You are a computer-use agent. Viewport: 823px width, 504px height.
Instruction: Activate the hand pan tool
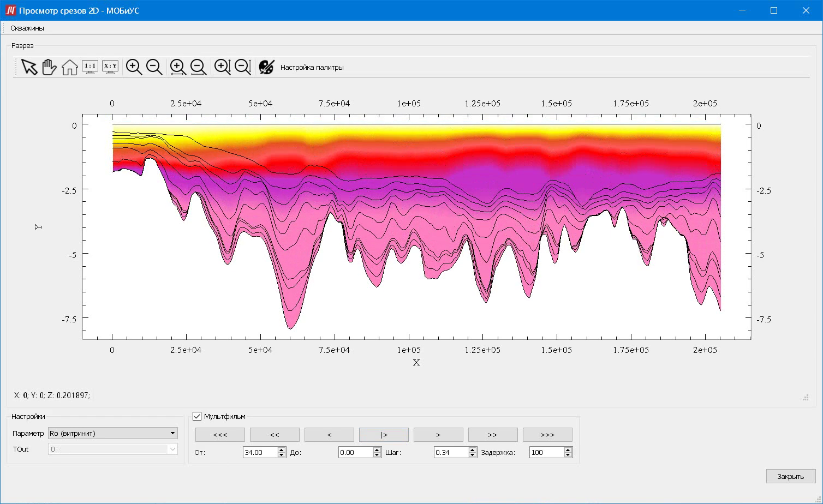click(x=50, y=67)
